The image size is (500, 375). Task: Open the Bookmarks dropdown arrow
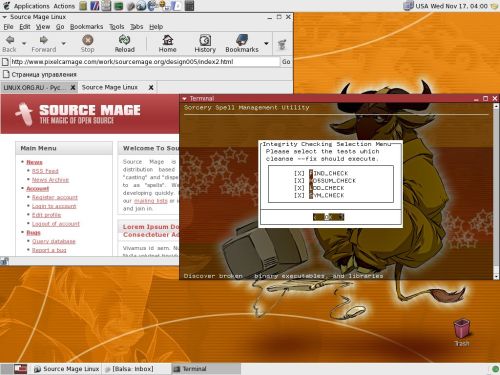pos(266,43)
